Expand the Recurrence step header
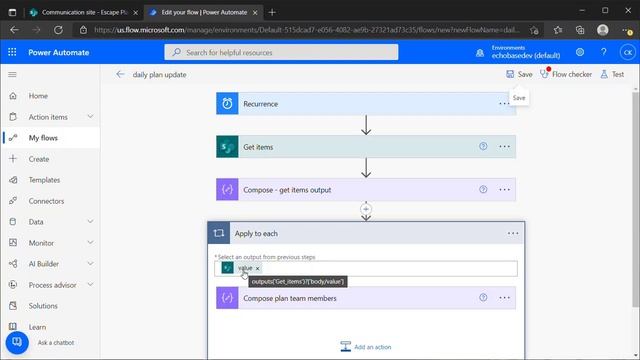 366,104
